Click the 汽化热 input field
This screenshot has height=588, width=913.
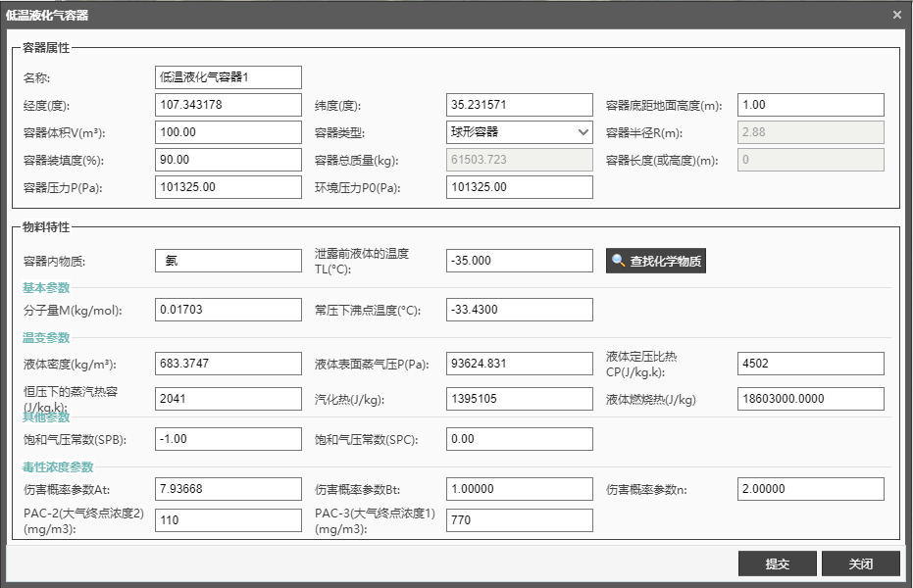pos(520,399)
